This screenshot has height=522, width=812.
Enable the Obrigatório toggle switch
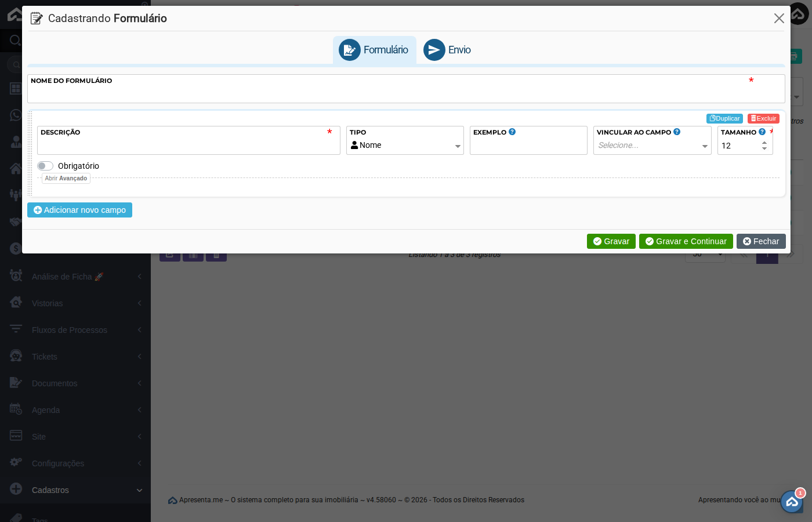click(45, 166)
